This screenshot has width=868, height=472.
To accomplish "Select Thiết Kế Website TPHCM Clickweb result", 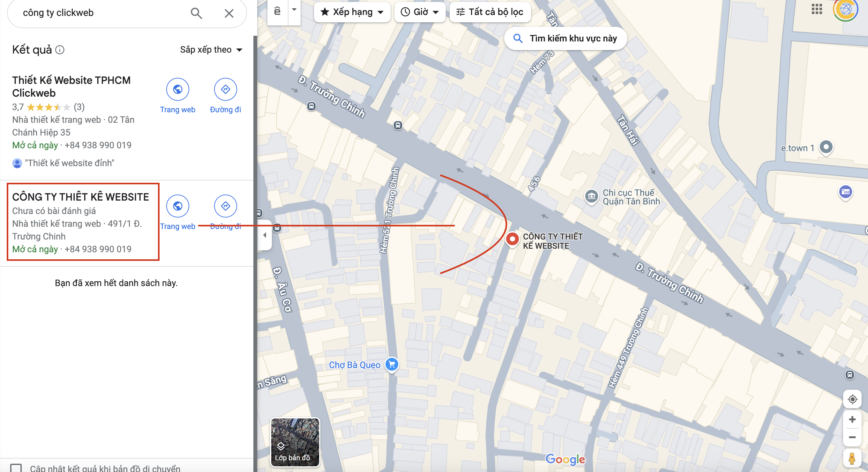I will (71, 86).
